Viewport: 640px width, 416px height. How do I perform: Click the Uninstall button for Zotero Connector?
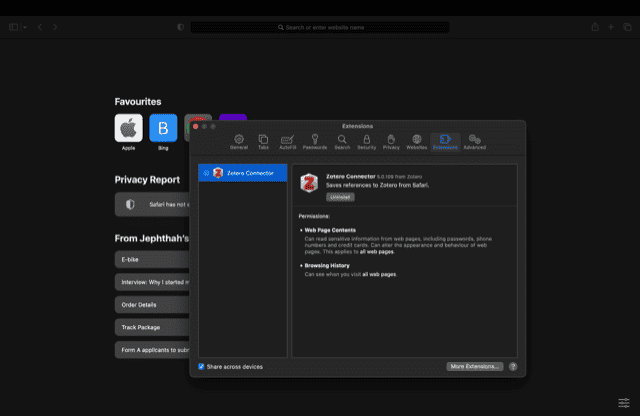[x=341, y=197]
